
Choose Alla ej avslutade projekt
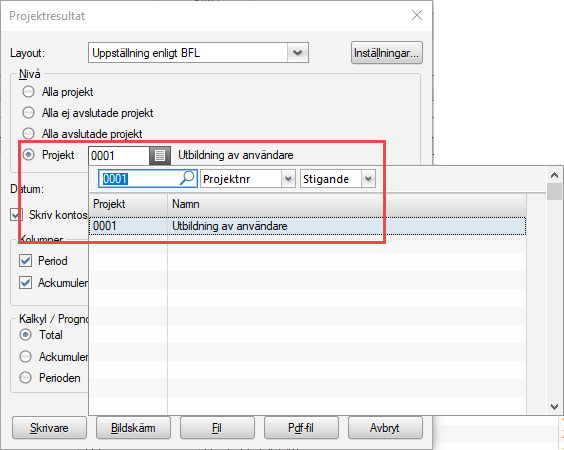pos(28,113)
